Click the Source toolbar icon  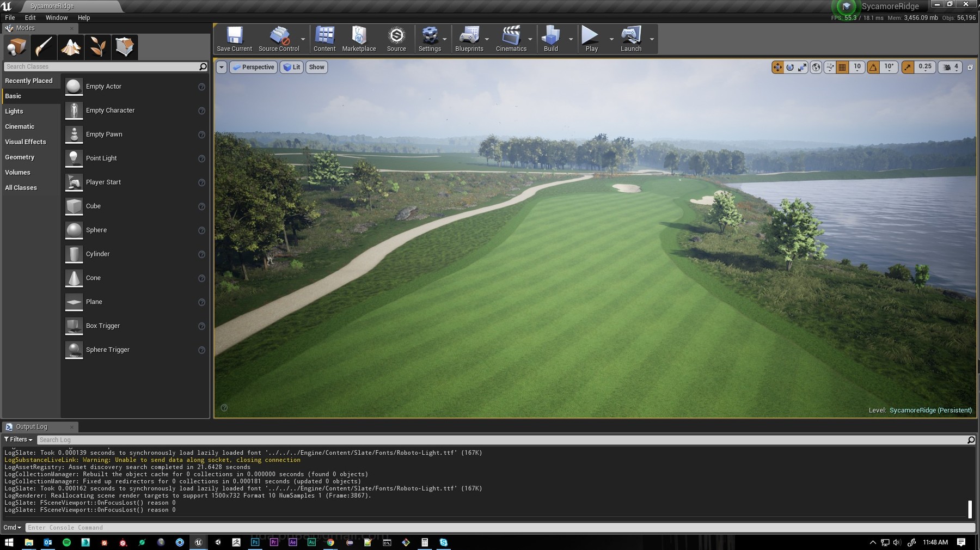coord(396,39)
